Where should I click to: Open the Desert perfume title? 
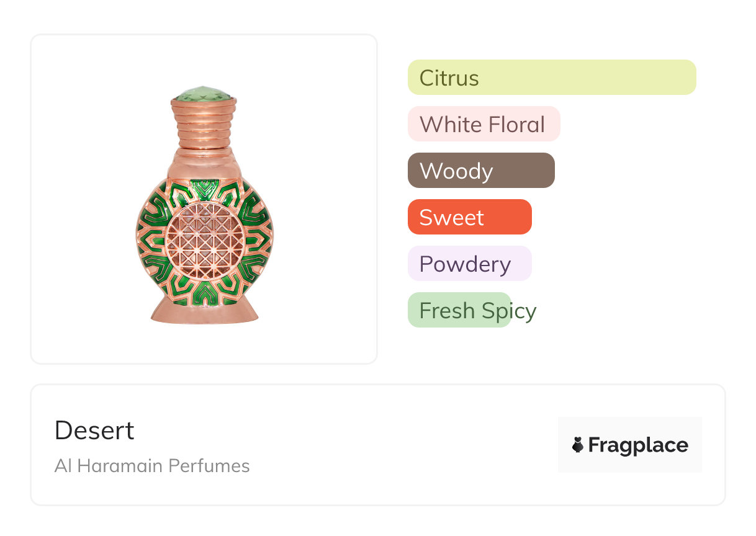[94, 431]
